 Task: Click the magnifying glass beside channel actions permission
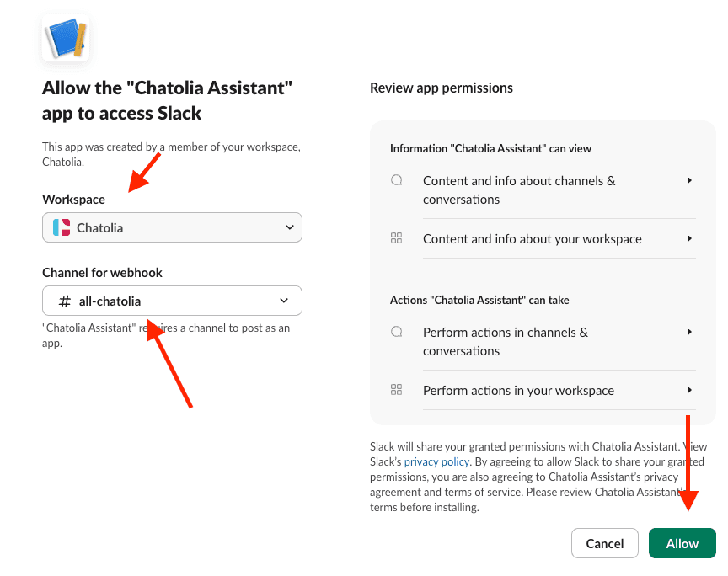point(397,332)
